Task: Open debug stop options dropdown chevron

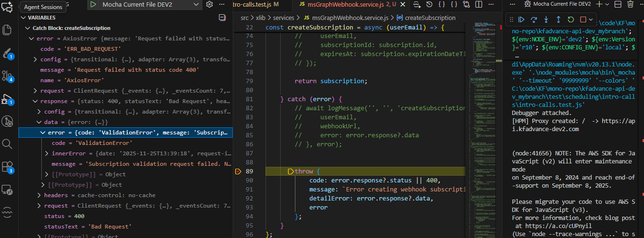Action: pos(591,19)
